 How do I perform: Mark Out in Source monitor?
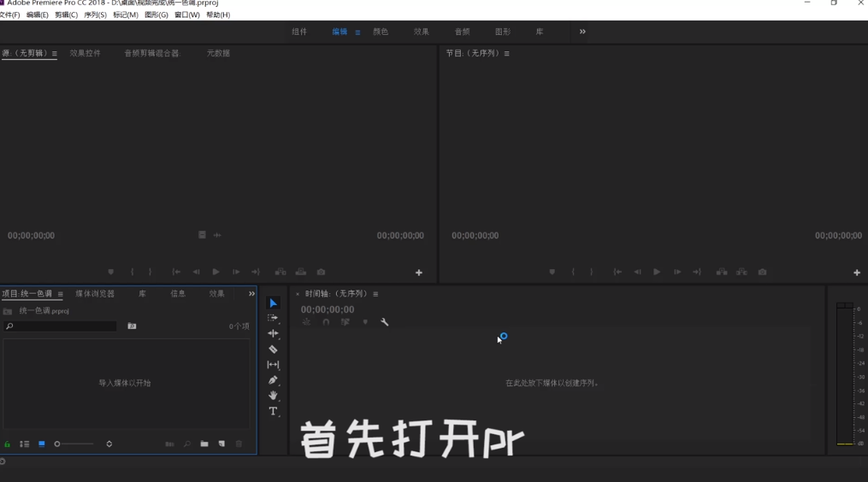tap(150, 272)
